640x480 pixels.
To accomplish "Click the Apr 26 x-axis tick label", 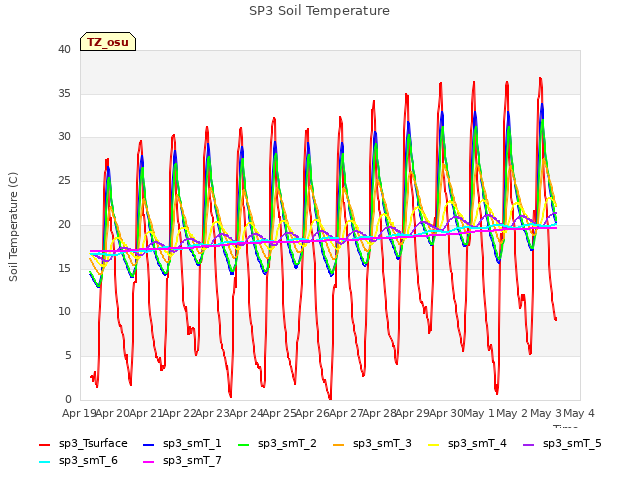I will [313, 413].
